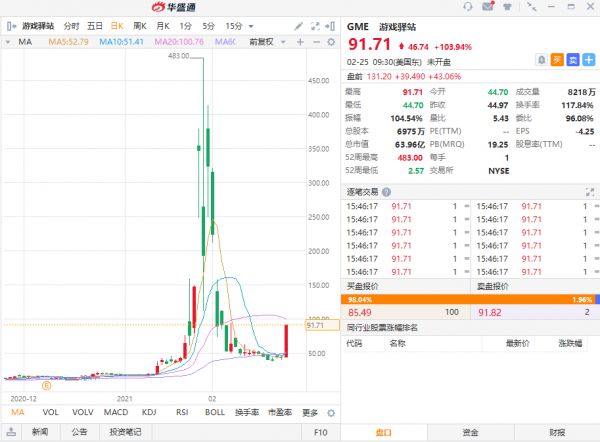This screenshot has height=442, width=600.
Task: Switch to the 周K weekly chart tab
Action: [139, 24]
